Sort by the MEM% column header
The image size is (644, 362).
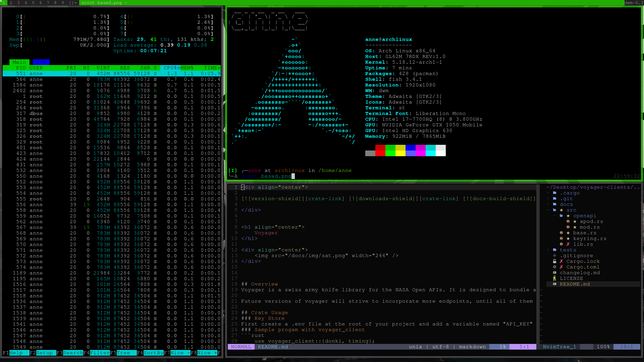coord(187,68)
